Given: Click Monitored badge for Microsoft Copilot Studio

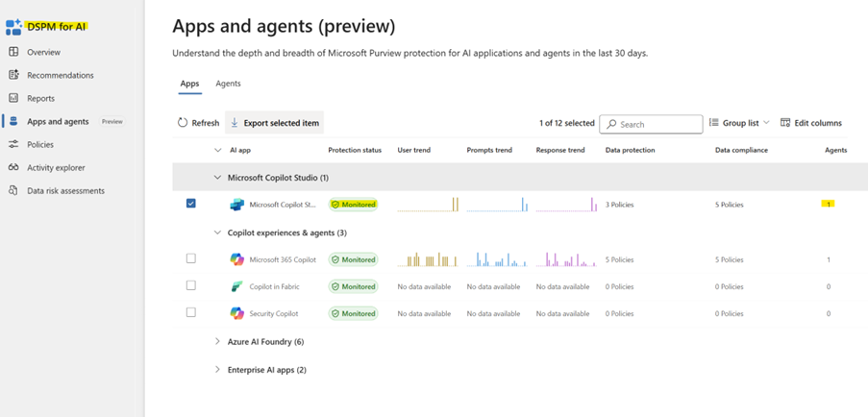Looking at the screenshot, I should tap(353, 205).
